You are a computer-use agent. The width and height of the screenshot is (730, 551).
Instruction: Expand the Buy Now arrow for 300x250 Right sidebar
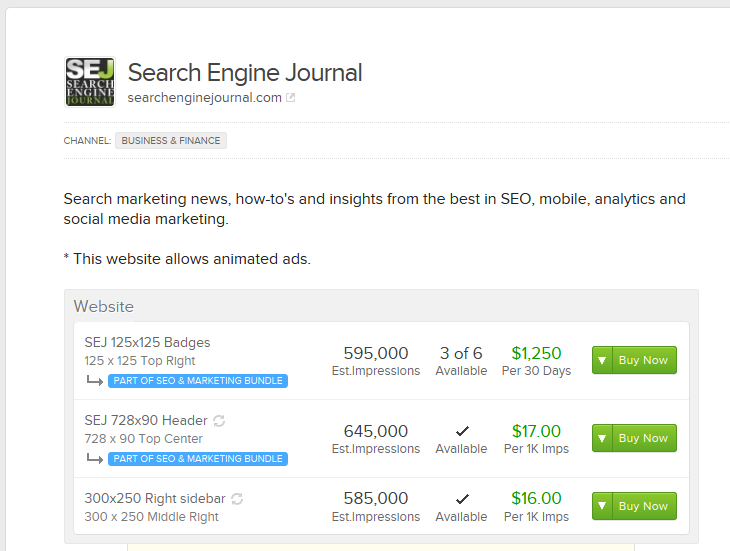(x=602, y=506)
